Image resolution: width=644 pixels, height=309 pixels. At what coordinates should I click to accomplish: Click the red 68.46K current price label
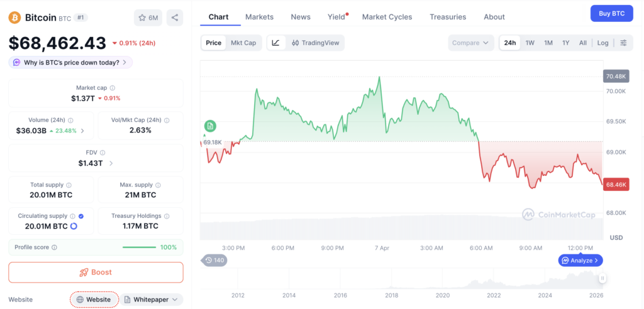pyautogui.click(x=616, y=185)
